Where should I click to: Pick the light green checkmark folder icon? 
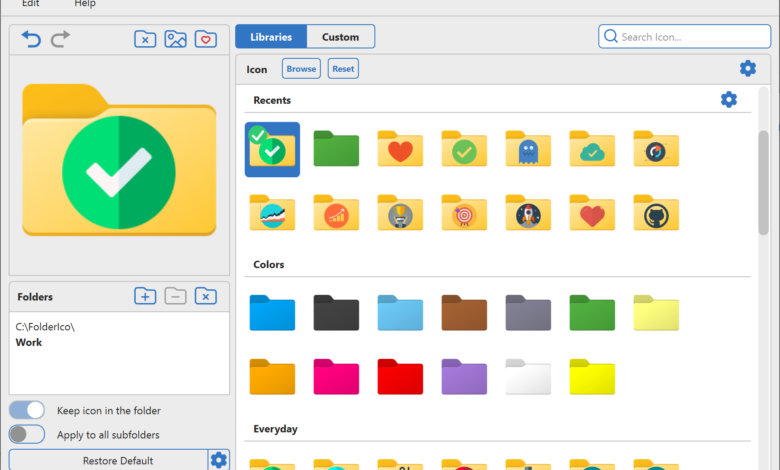(464, 148)
